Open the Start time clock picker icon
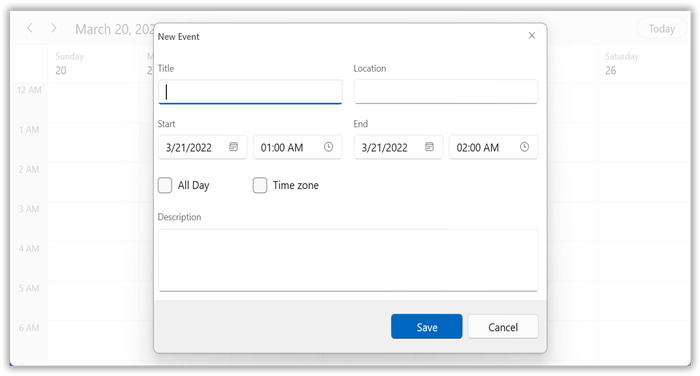 329,146
